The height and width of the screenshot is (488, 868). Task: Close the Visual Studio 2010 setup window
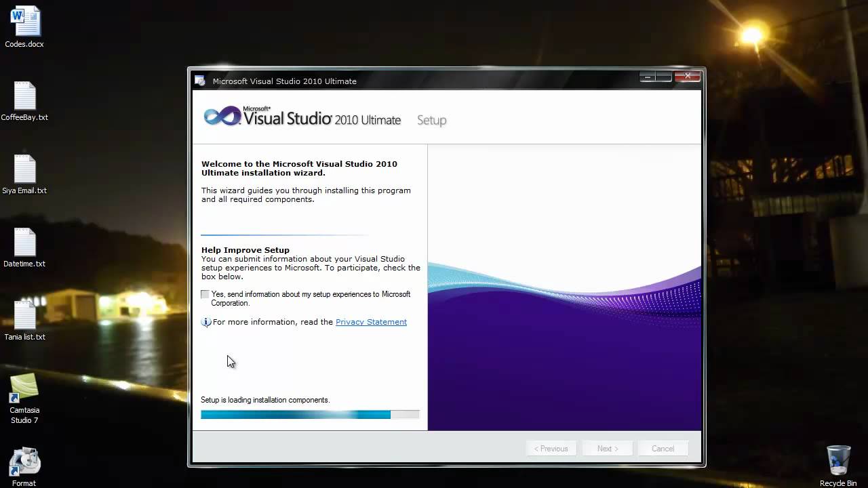point(687,77)
